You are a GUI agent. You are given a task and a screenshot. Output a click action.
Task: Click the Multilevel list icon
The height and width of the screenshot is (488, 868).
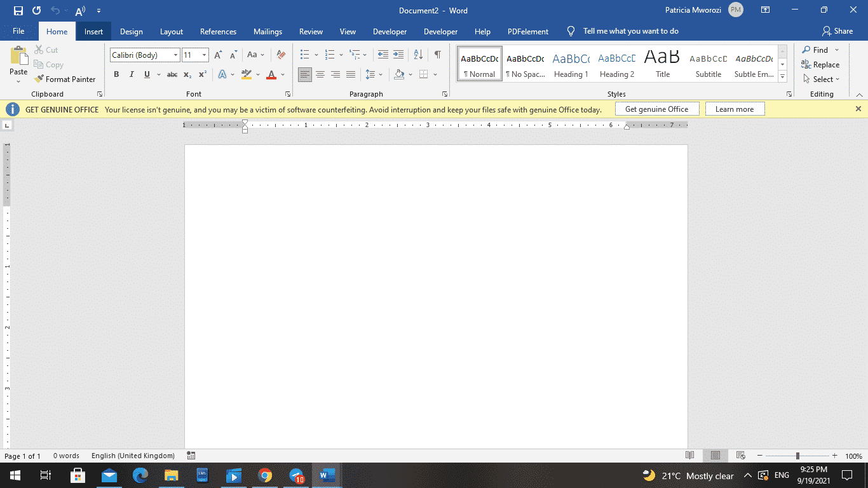point(355,55)
